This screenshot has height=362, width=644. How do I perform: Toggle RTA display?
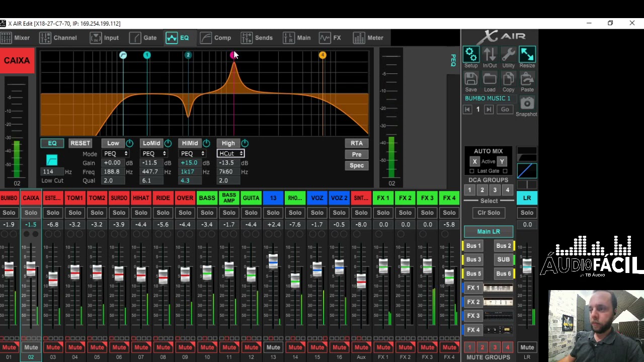[x=357, y=143]
